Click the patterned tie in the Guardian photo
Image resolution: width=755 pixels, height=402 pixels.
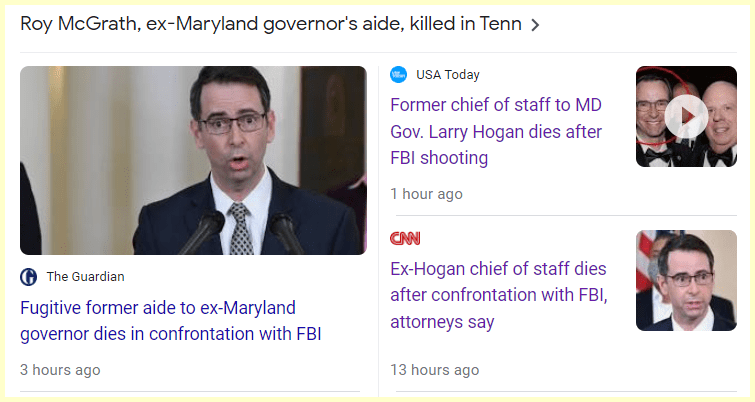click(241, 228)
